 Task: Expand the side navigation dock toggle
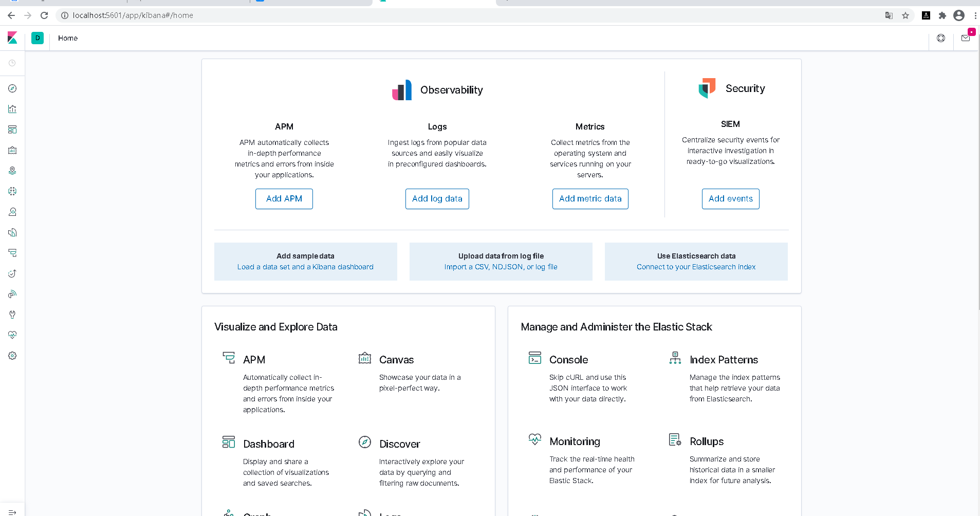(x=12, y=512)
